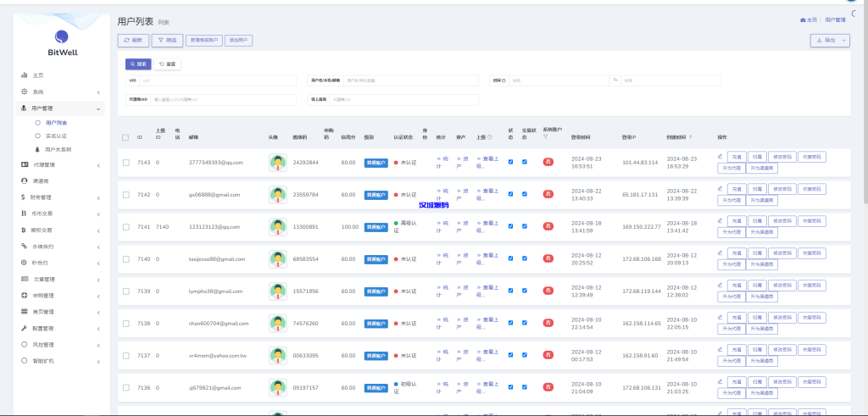The width and height of the screenshot is (868, 416).
Task: Click the blue 搜索 search button
Action: 138,64
